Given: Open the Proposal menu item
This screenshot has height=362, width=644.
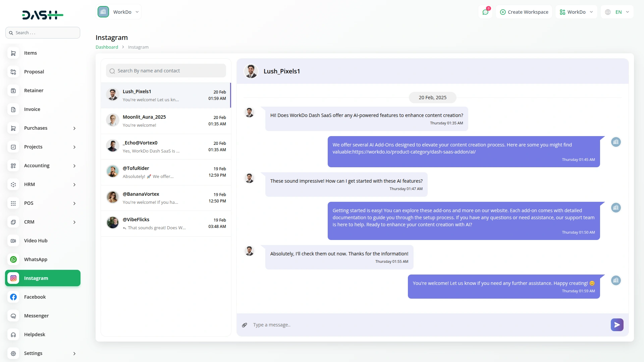Looking at the screenshot, I should coord(34,72).
